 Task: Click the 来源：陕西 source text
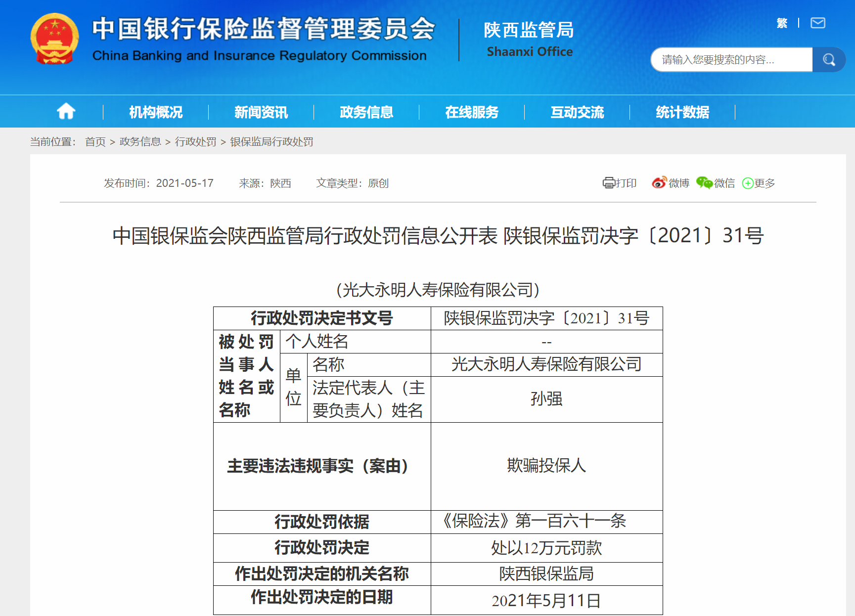tap(265, 183)
